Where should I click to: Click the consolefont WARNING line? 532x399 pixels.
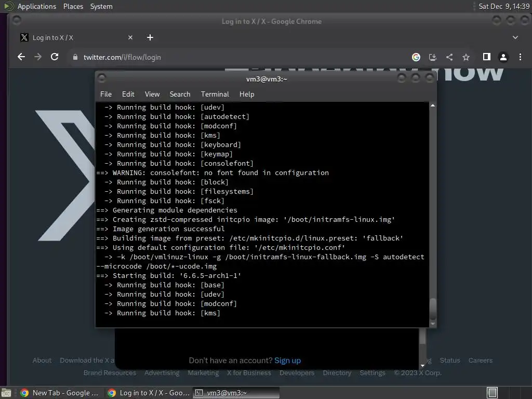pos(212,172)
